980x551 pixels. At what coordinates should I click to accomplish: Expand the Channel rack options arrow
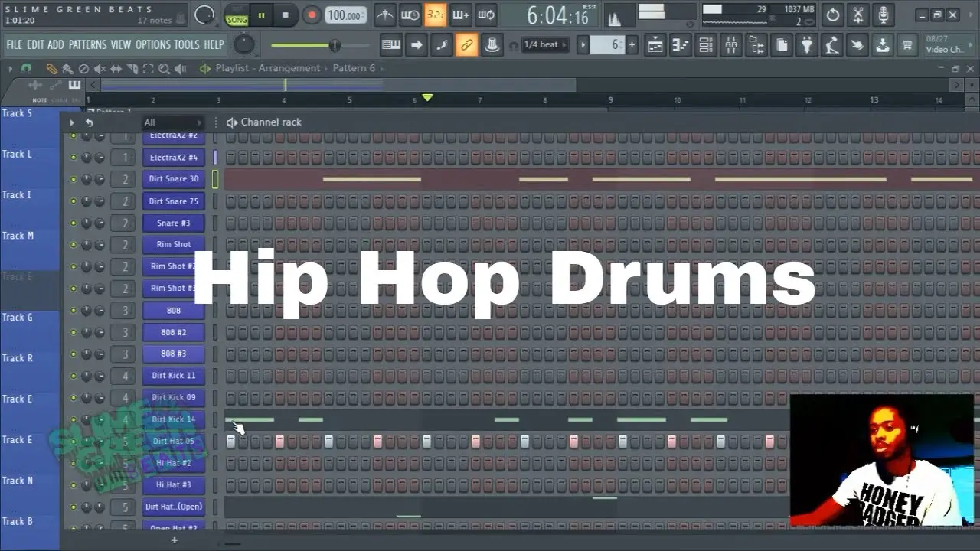click(71, 122)
